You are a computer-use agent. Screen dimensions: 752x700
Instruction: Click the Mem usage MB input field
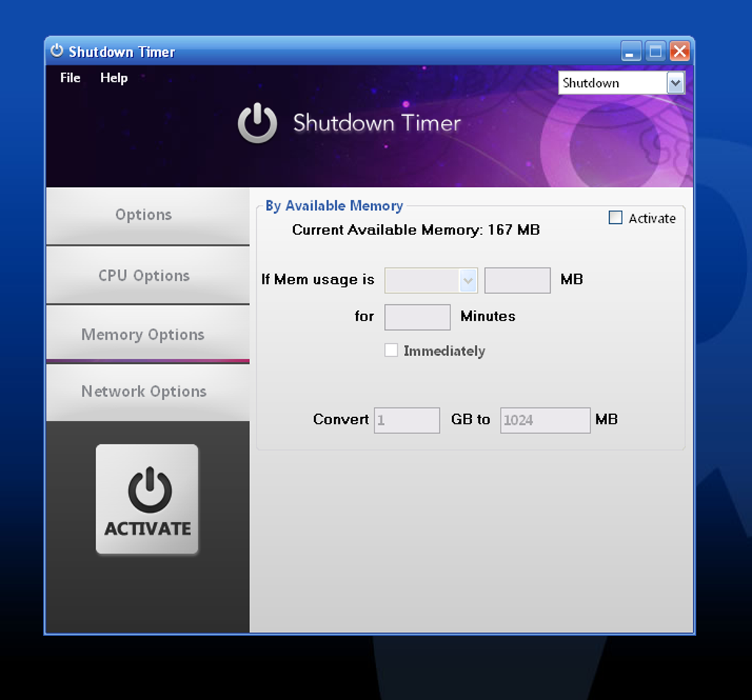pos(518,281)
